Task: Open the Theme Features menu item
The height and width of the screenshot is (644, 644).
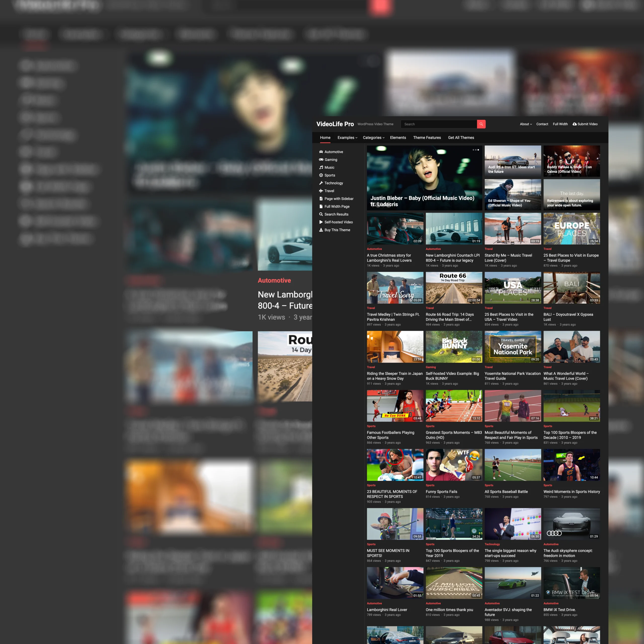Action: 427,138
